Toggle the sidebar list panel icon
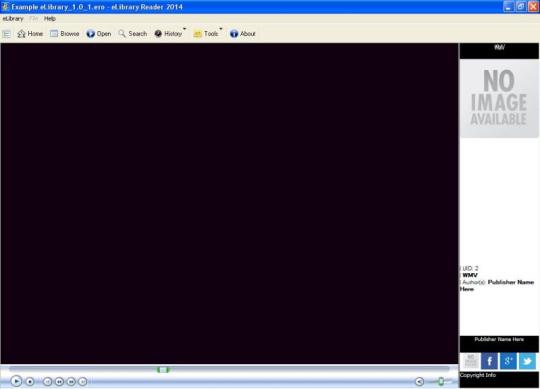Viewport: 540px width, 389px height. (7, 34)
